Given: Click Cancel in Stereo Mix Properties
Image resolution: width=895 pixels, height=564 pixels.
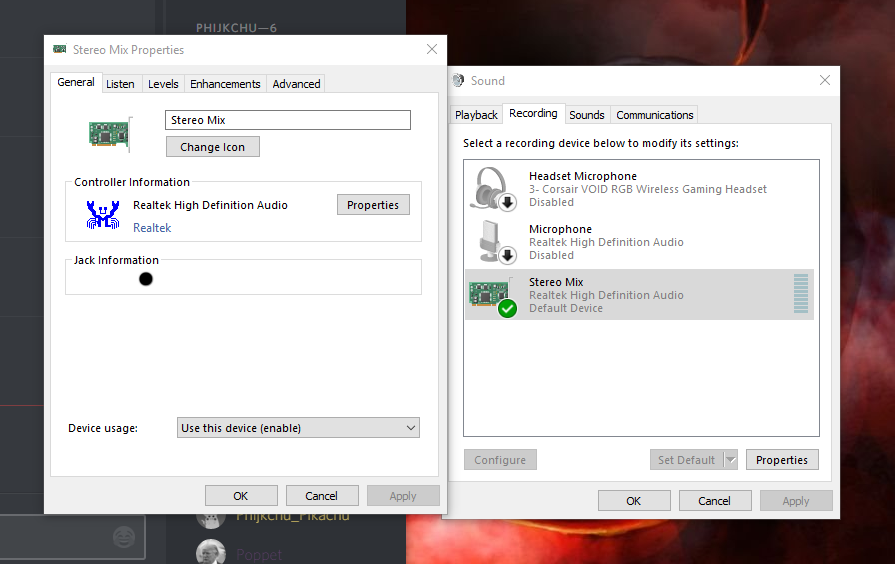Looking at the screenshot, I should point(322,495).
